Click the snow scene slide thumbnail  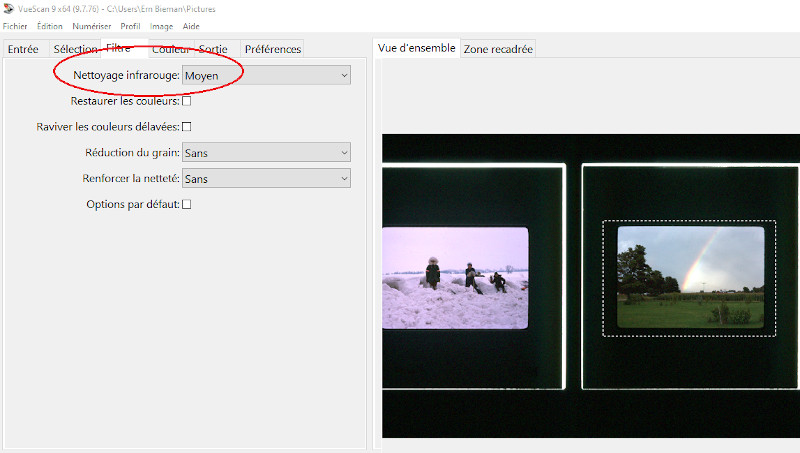pos(455,278)
